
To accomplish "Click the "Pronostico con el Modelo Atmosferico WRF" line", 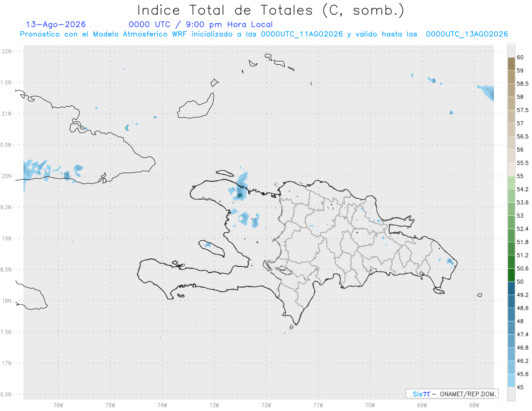I will point(264,34).
